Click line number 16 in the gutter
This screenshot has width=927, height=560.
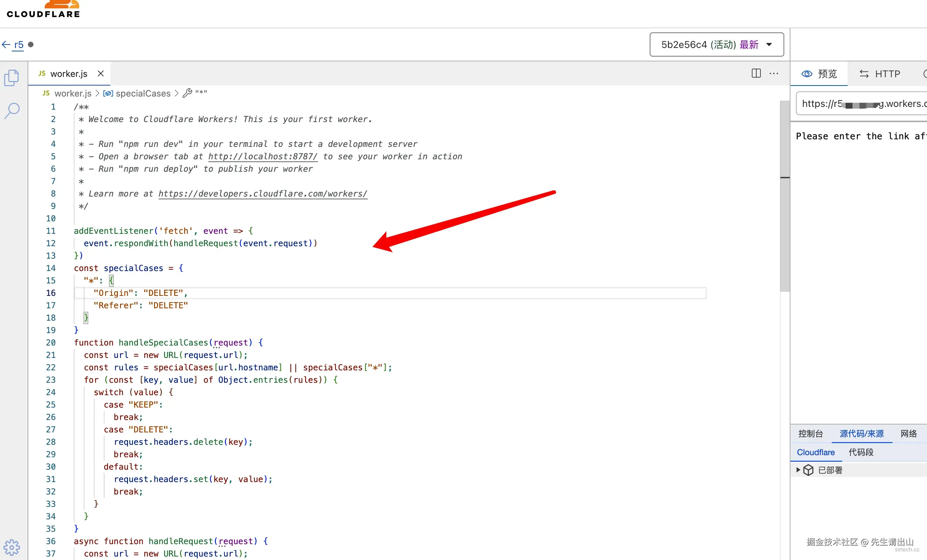point(51,293)
